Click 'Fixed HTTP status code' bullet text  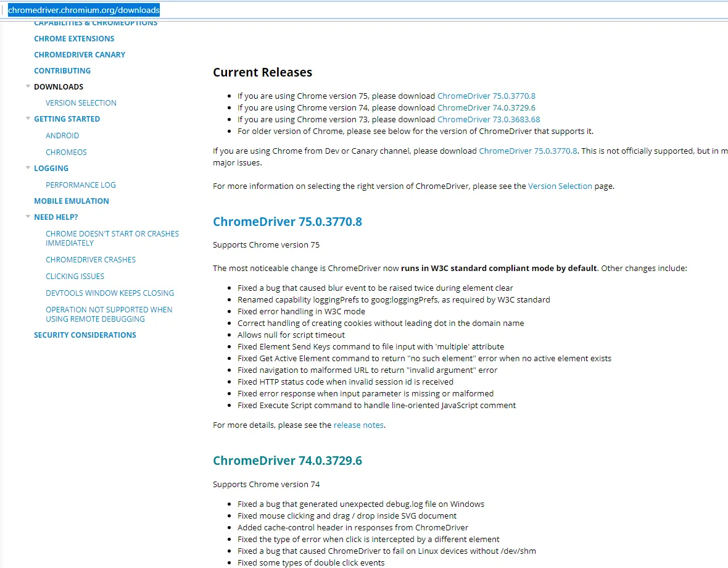[x=345, y=382]
